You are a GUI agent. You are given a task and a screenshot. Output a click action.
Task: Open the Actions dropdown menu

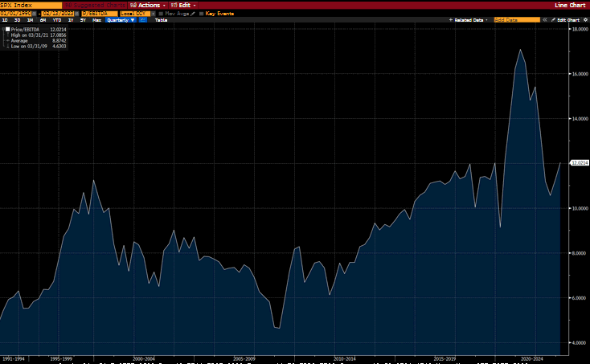148,6
